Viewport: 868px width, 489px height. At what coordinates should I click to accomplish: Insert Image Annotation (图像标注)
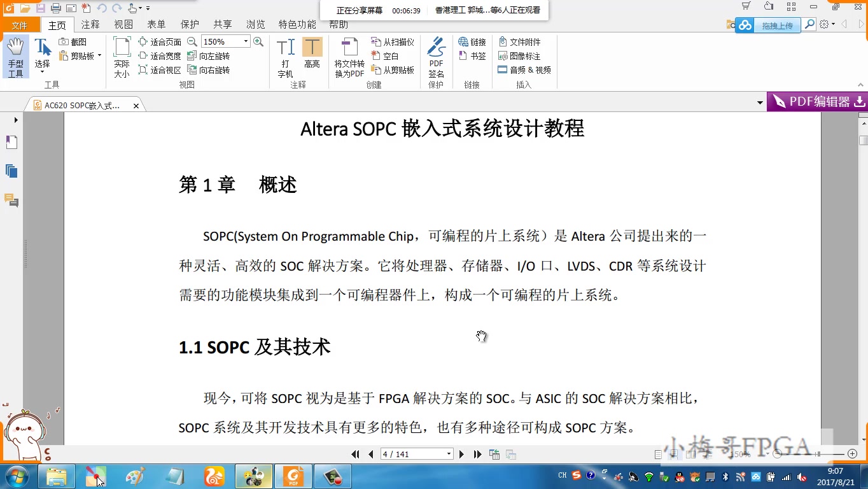[x=519, y=56]
